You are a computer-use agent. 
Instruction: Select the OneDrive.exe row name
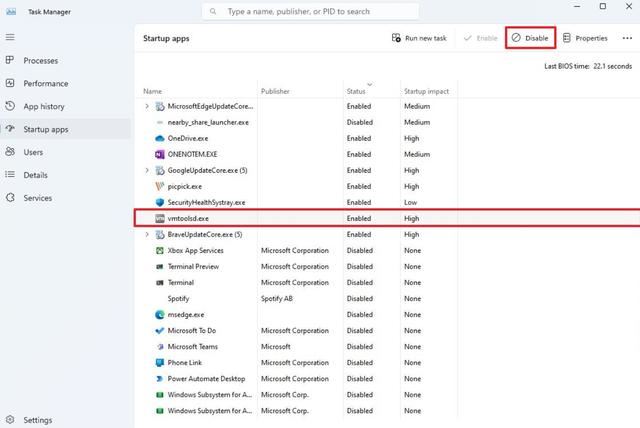(x=188, y=138)
